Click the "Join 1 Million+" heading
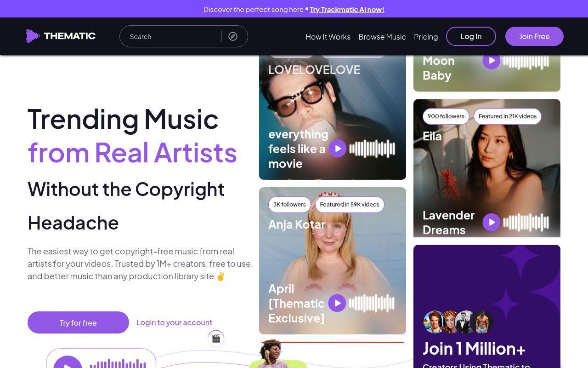588x368 pixels. pyautogui.click(x=474, y=349)
